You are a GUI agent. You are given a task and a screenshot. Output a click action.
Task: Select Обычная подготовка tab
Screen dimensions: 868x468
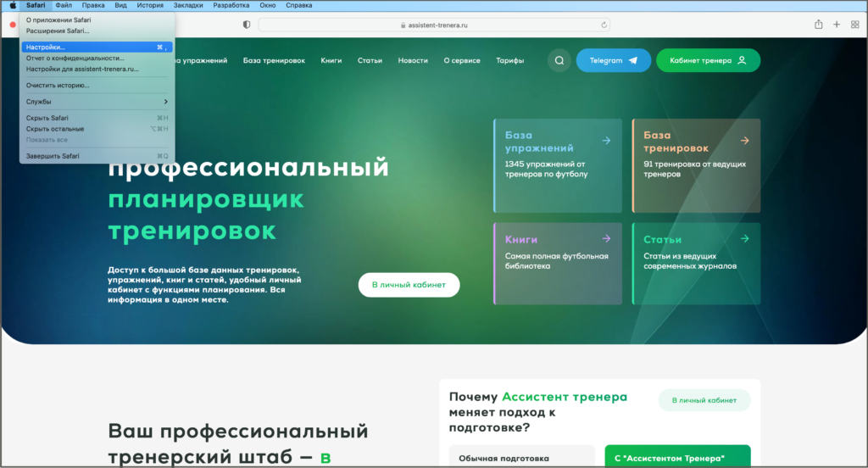pos(521,457)
